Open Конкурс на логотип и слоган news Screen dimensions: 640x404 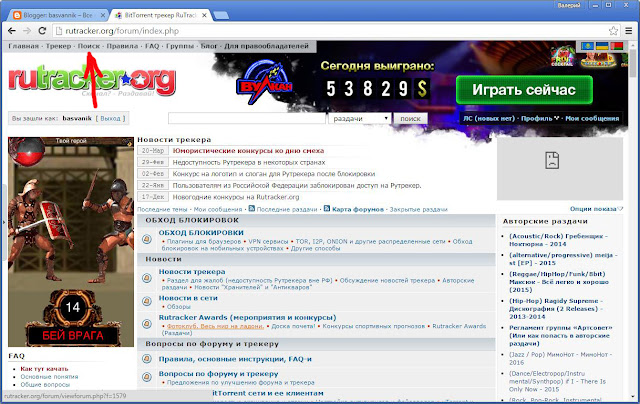(x=273, y=174)
